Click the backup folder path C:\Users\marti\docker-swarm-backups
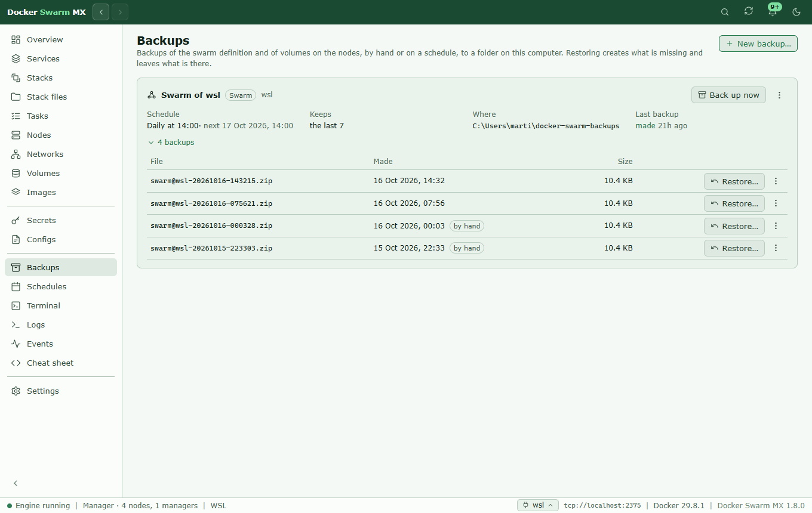 coord(546,126)
